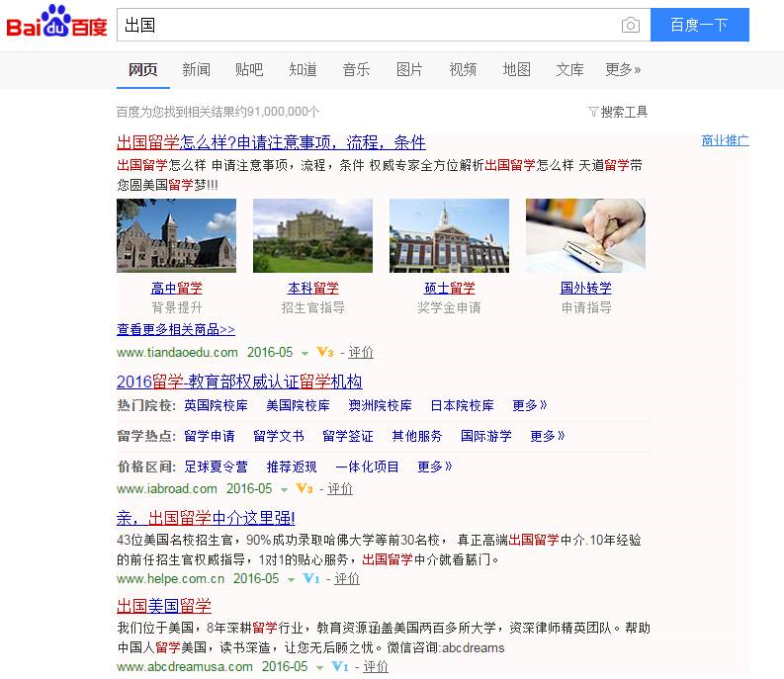Click 评价 next to abcdreamusa.com

(376, 666)
